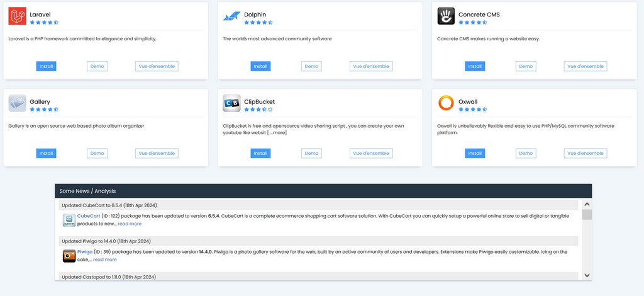Click the Oxwall orange ring icon
The width and height of the screenshot is (644, 296).
click(446, 103)
